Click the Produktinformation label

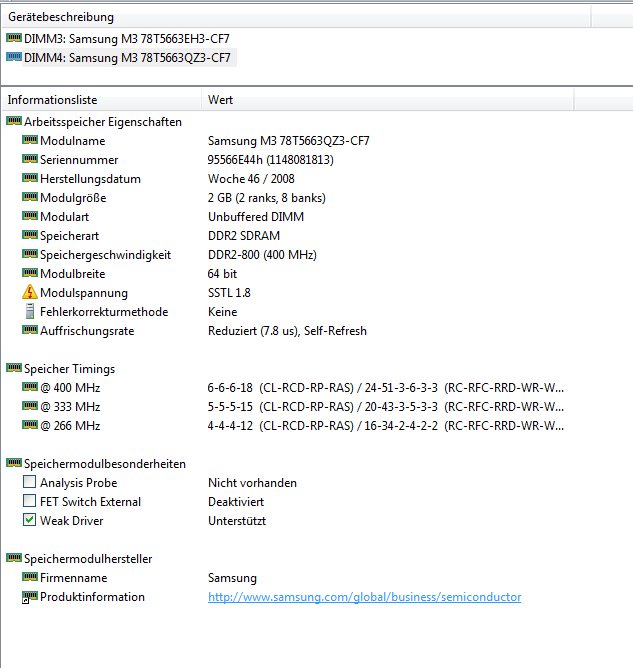[x=92, y=596]
